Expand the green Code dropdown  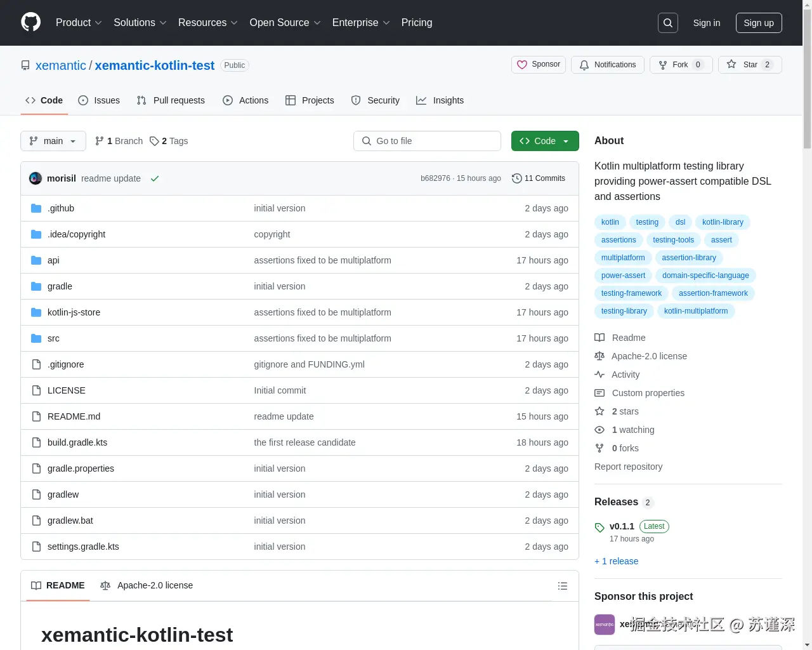[x=545, y=141]
